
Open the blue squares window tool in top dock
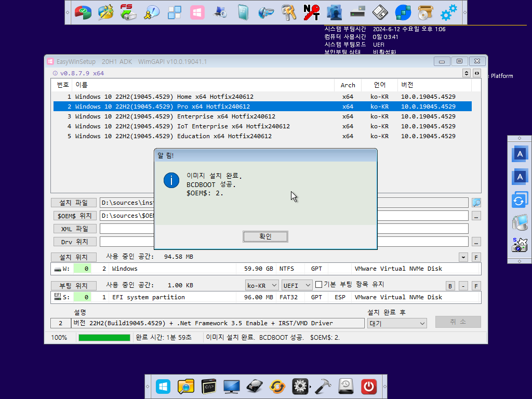coord(175,12)
